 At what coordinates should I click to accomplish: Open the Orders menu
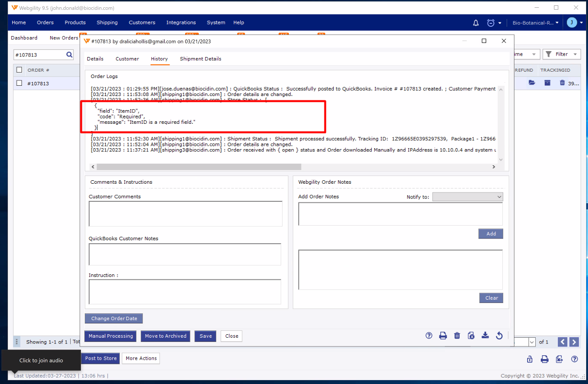coord(45,22)
